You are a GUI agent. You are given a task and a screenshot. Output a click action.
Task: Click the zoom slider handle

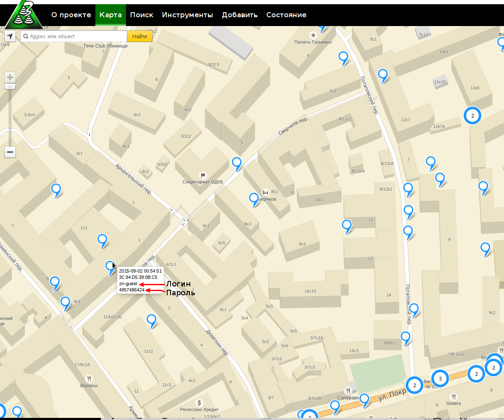[x=10, y=86]
